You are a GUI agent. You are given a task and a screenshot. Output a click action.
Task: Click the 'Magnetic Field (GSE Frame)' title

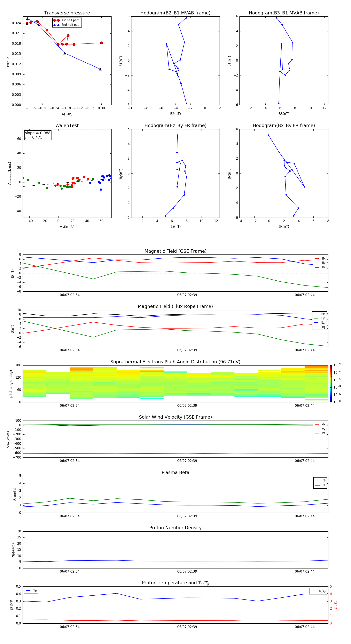(x=175, y=251)
